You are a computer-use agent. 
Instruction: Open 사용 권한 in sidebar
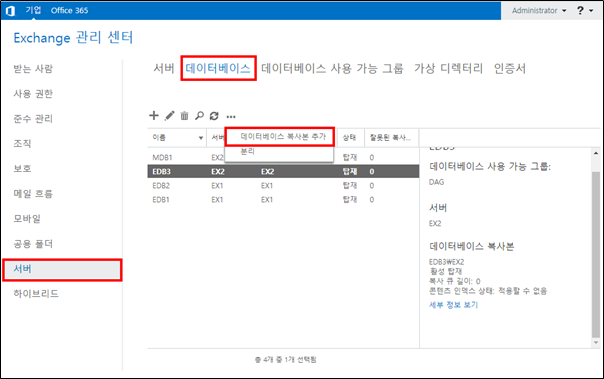[33, 94]
